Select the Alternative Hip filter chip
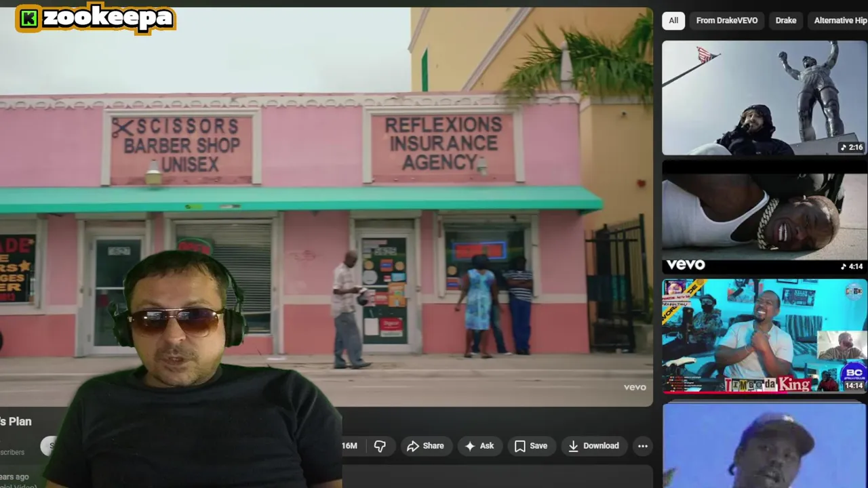Image resolution: width=868 pixels, height=488 pixels. [838, 20]
